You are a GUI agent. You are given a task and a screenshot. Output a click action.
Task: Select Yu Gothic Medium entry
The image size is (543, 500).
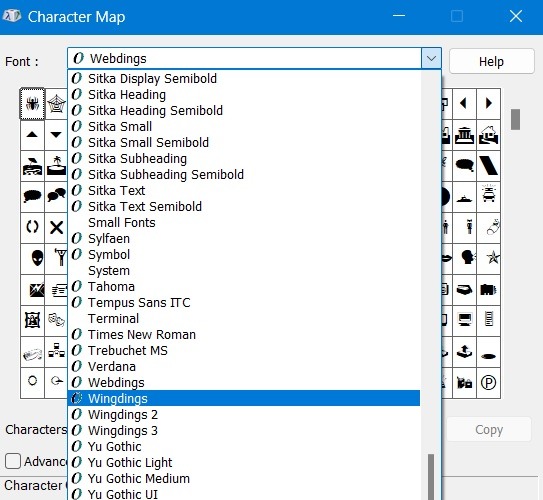click(x=244, y=479)
